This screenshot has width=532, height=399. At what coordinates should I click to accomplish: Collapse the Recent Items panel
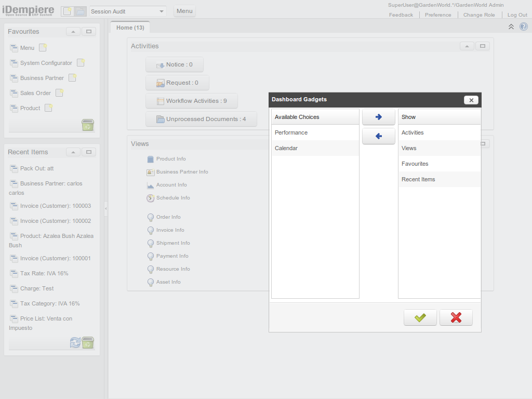click(73, 152)
